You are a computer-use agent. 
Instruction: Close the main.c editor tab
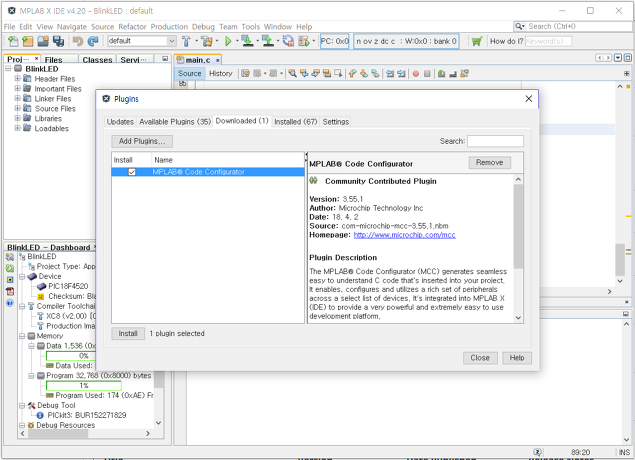pyautogui.click(x=217, y=60)
